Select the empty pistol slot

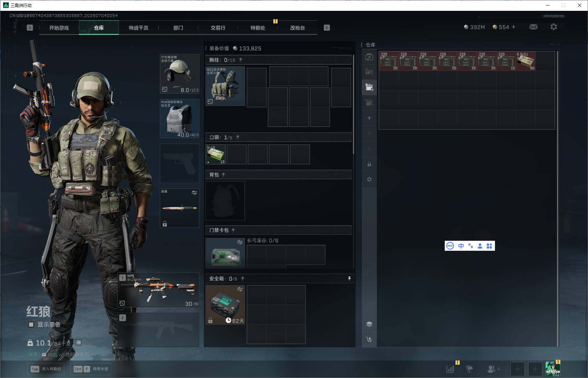(180, 163)
